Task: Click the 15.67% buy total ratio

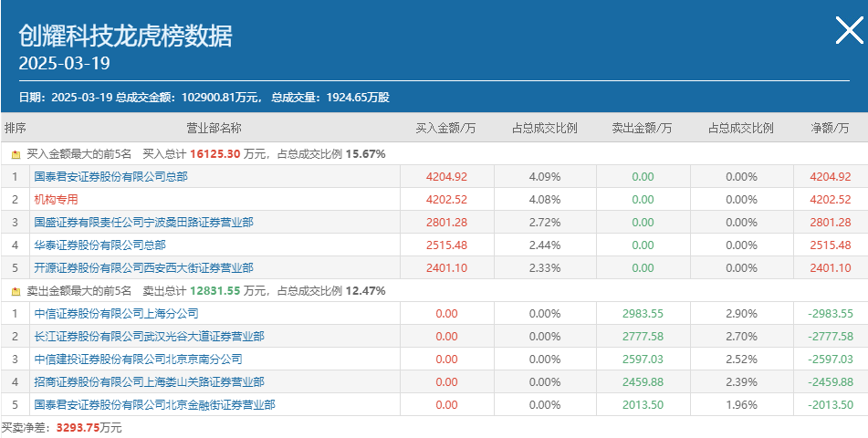Action: (365, 154)
